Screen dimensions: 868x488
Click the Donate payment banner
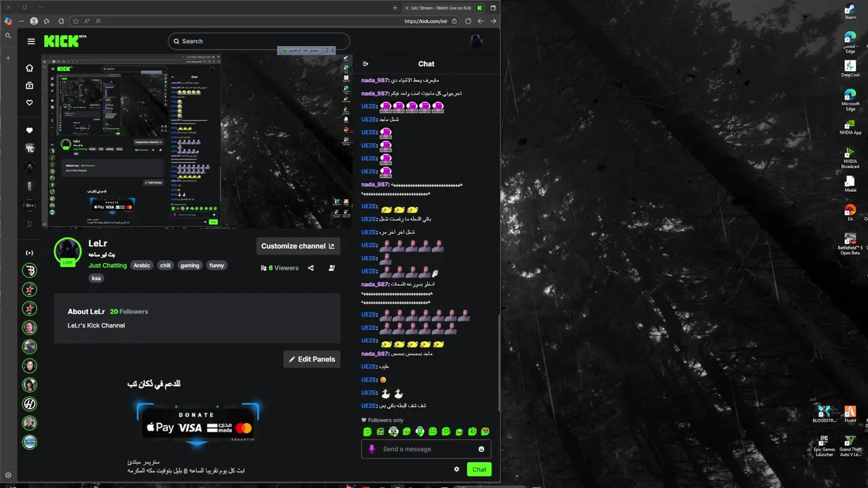coord(197,424)
